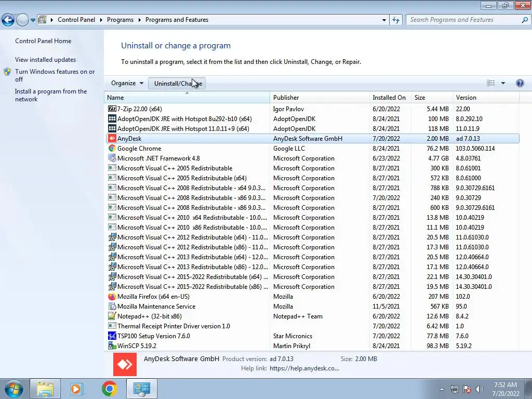Click AdoptOpenJDK JRE 11.0.11+9 icon
The width and height of the screenshot is (532, 399).
click(x=112, y=129)
